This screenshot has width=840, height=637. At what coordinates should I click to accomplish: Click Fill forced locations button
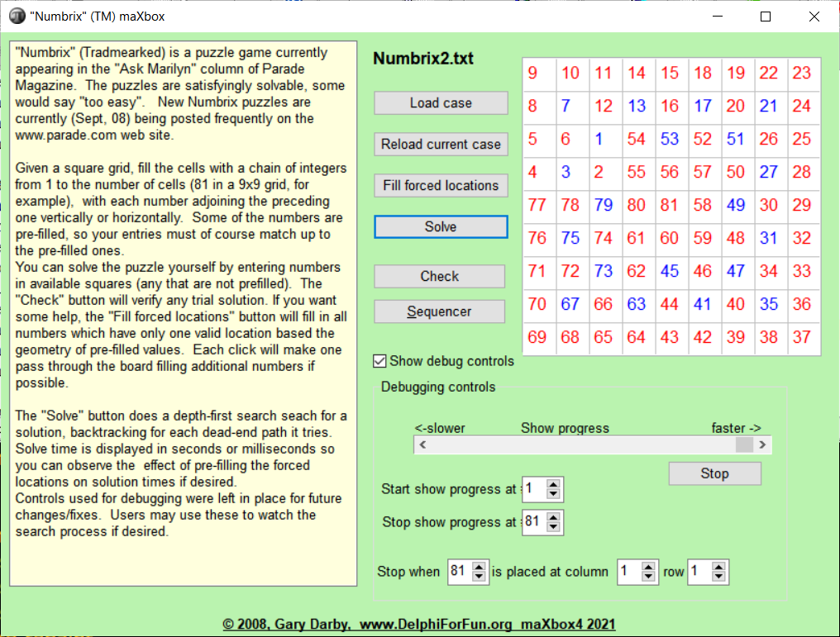pyautogui.click(x=441, y=186)
